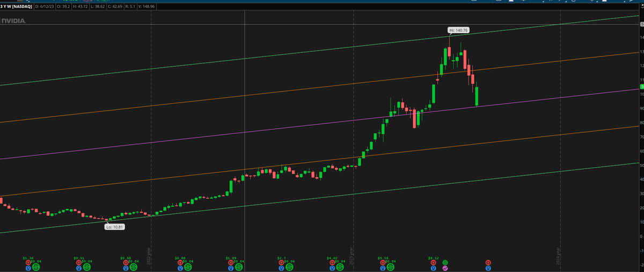Click the red icon under $6.12 label
This screenshot has width=644, height=272.
(433, 262)
